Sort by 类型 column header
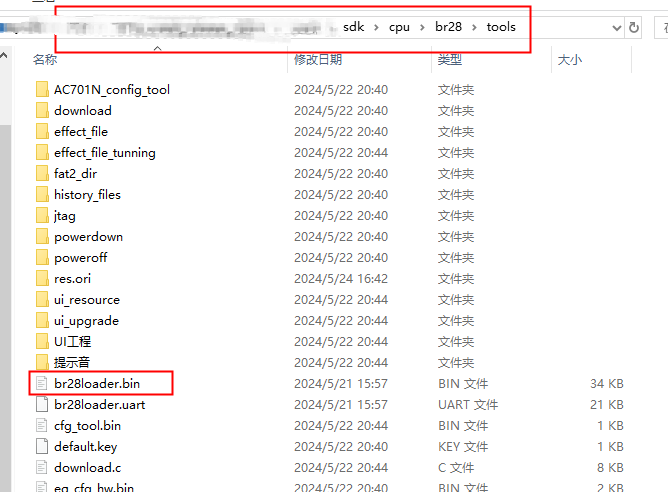Image resolution: width=668 pixels, height=492 pixels. point(449,60)
